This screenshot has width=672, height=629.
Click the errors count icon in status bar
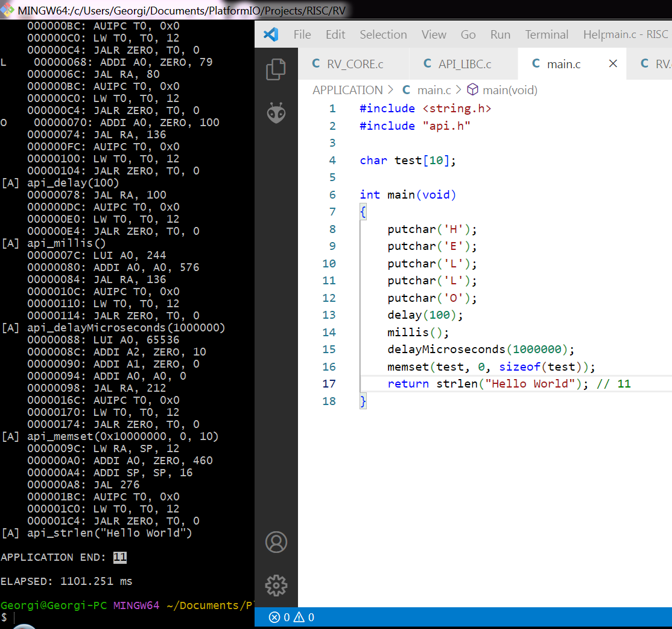[x=274, y=618]
